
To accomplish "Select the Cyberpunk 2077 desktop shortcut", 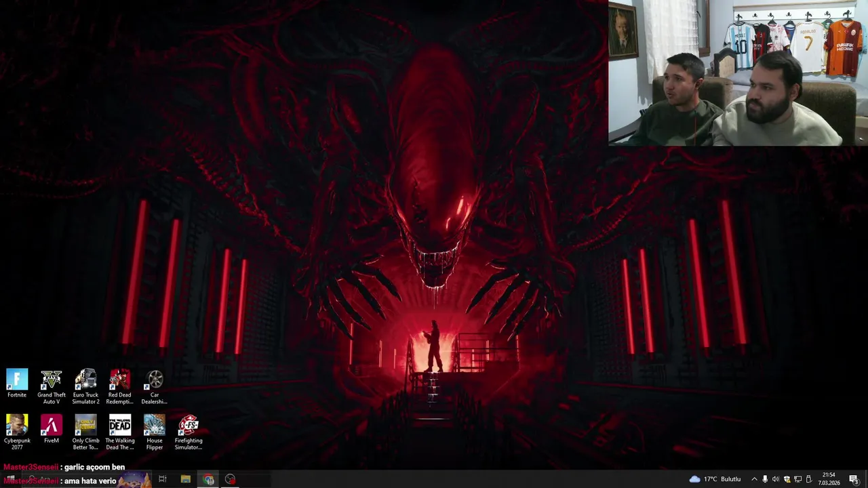I will point(17,432).
